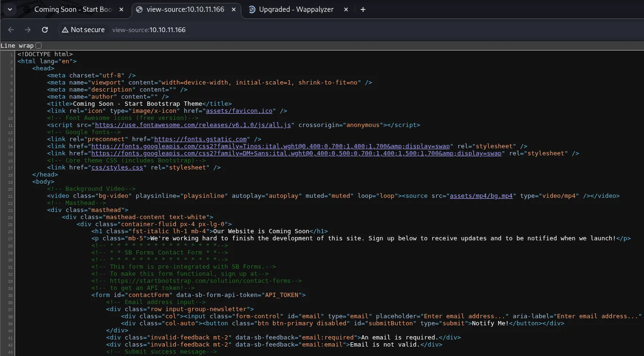This screenshot has height=356, width=644.
Task: Click the 'Core theme CSS (includes Bootstrap)' comment
Action: [127, 161]
